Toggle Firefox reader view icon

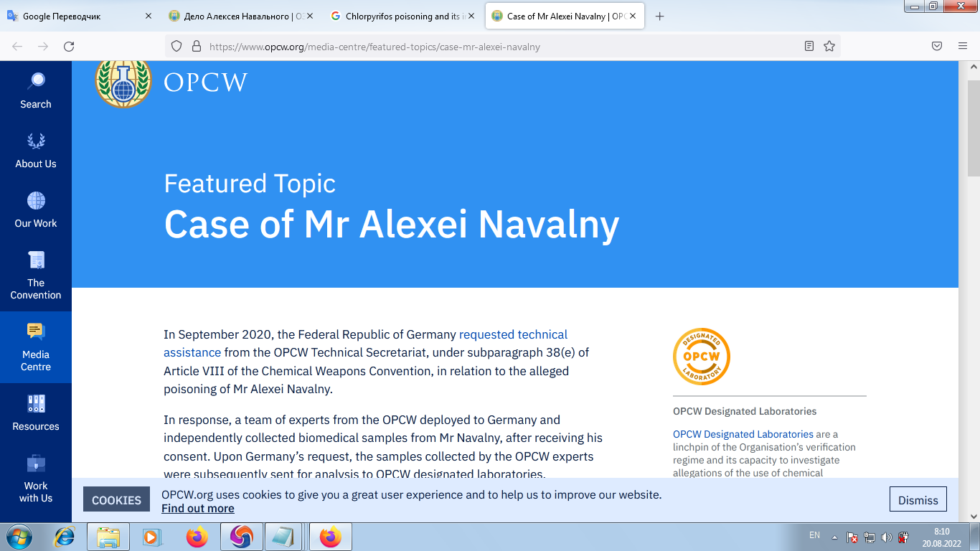pyautogui.click(x=809, y=47)
